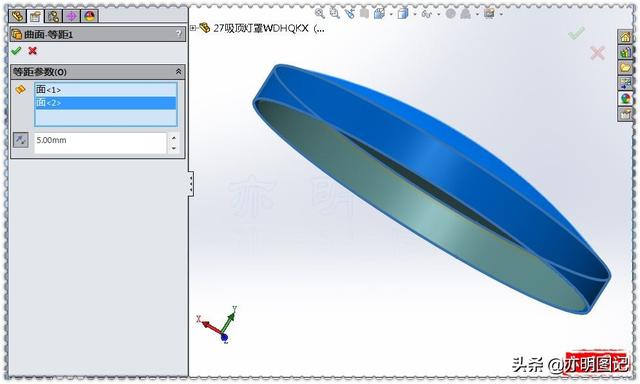The image size is (640, 384).
Task: Click the Display Style cube icon
Action: [x=403, y=13]
